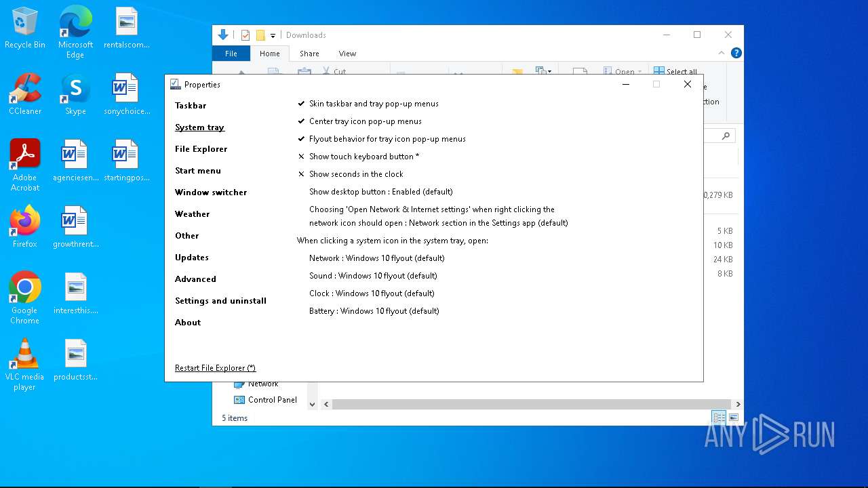The width and height of the screenshot is (868, 488).
Task: Open the sonychoice Word document icon
Action: pyautogui.click(x=126, y=94)
